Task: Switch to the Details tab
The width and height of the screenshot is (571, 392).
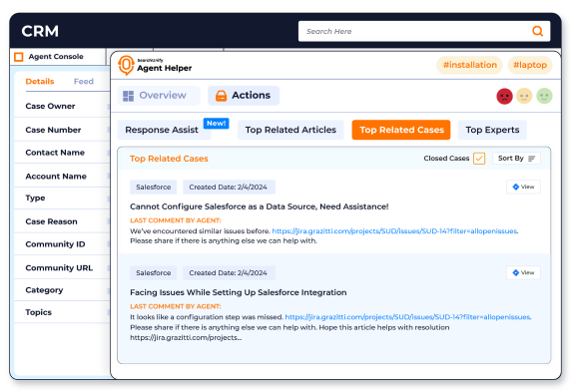Action: pos(40,82)
